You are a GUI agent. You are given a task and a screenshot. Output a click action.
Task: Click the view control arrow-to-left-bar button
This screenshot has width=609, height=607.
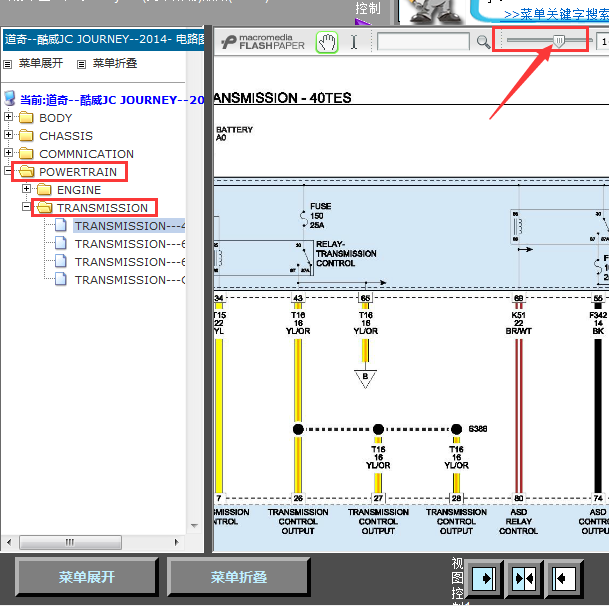pos(564,579)
